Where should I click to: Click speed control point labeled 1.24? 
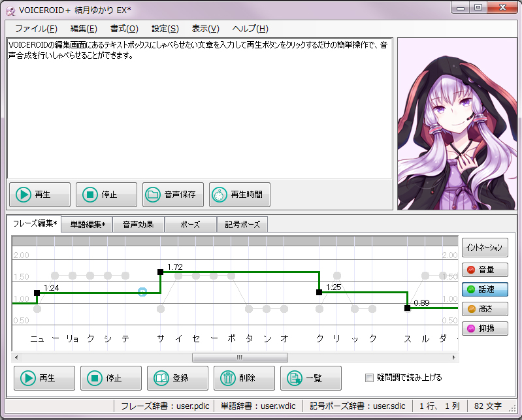point(37,293)
